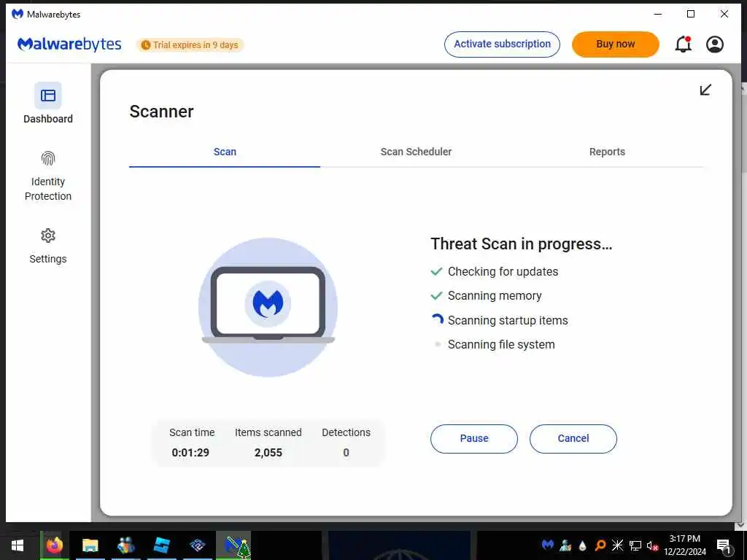Open the Roblox Studio taskbar icon
The image size is (747, 560).
(162, 545)
